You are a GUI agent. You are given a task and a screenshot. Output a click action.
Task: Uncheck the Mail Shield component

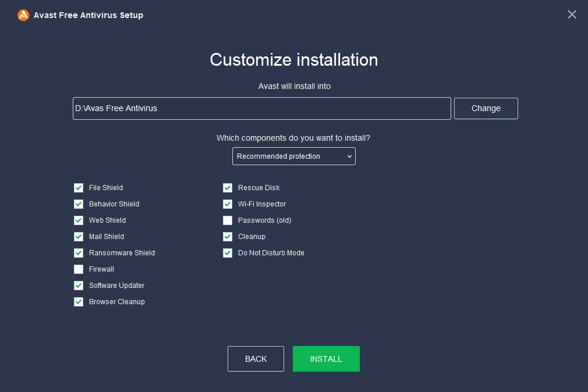tap(79, 236)
